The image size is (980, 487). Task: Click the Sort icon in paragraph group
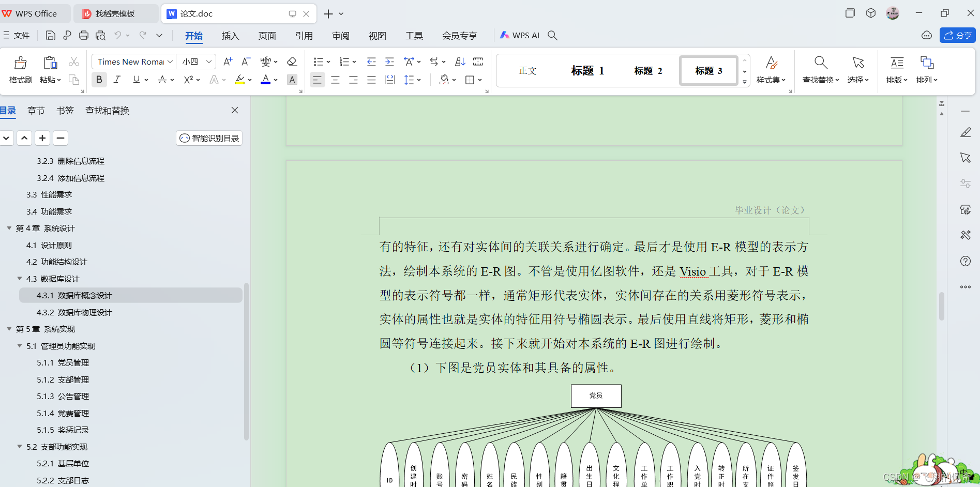coord(460,62)
